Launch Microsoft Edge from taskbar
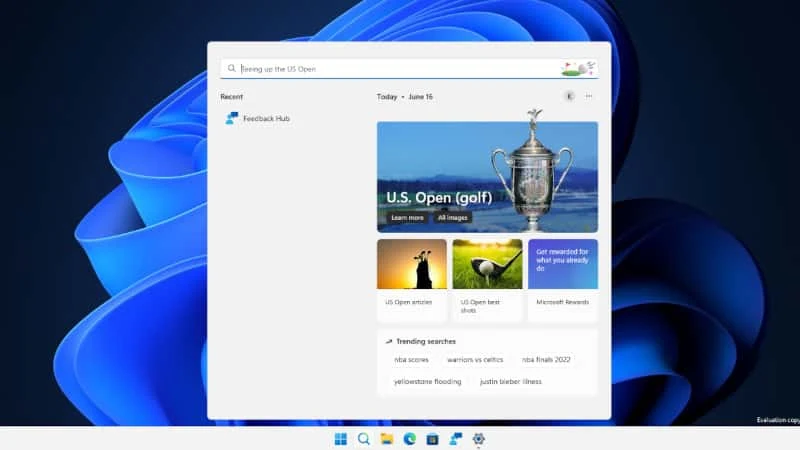This screenshot has width=800, height=450. click(x=410, y=439)
